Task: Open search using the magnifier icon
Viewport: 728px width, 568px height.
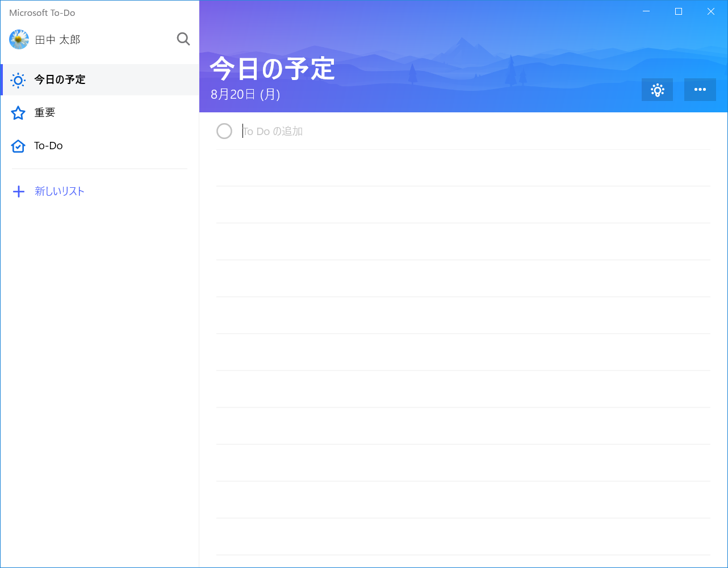Action: click(183, 39)
